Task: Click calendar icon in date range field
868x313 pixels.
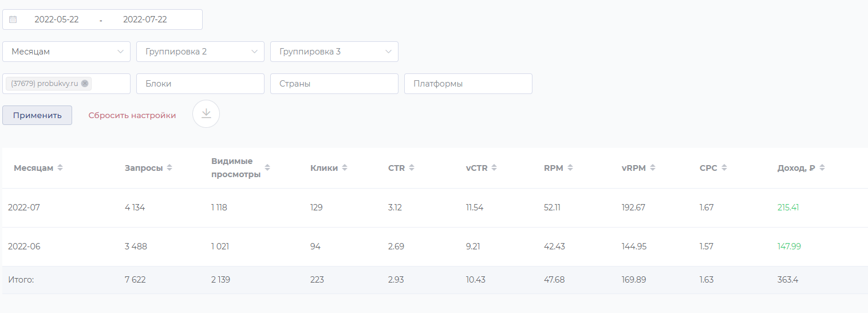Action: pos(13,19)
